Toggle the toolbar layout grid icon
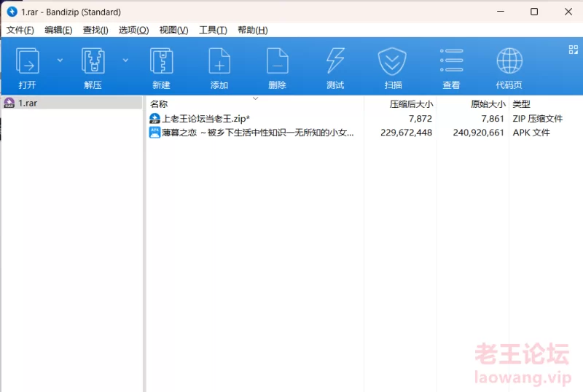Screen dimensions: 583x392 tap(573, 50)
